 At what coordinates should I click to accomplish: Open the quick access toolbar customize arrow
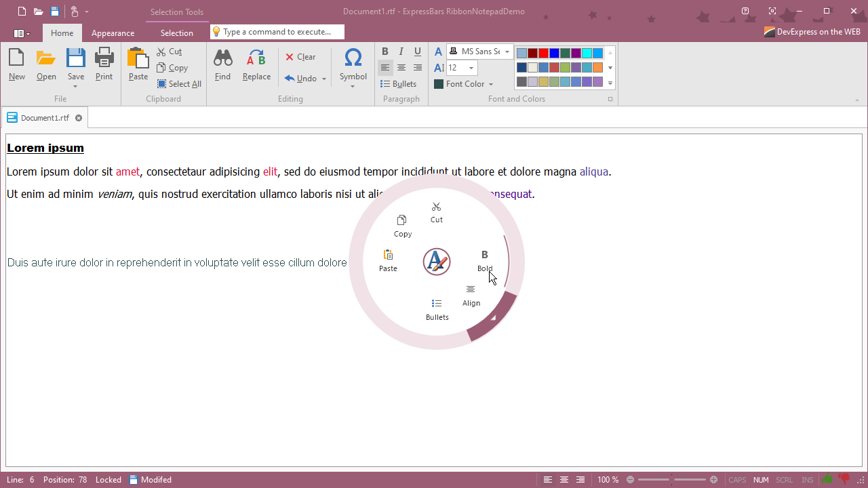tap(87, 12)
